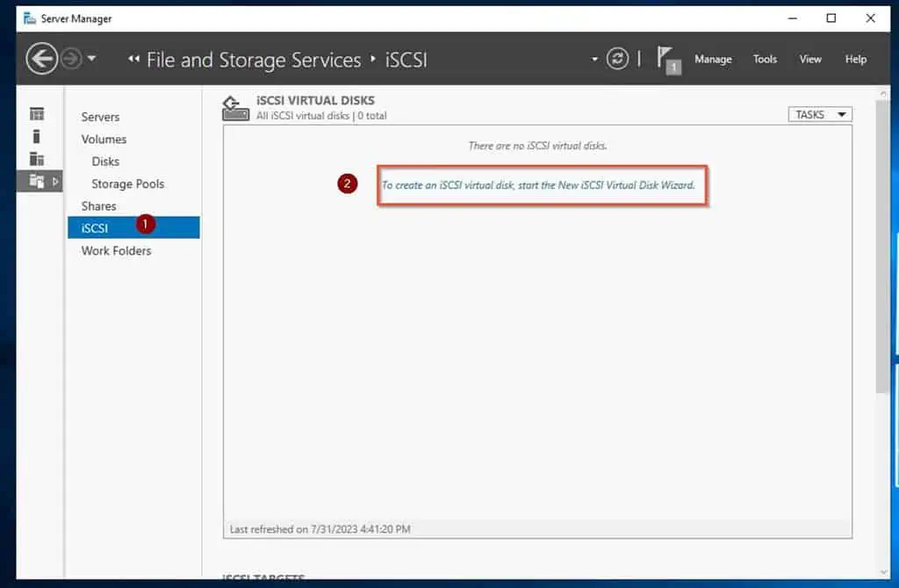The image size is (899, 588).
Task: Click the double-arrow breadcrumb expander before File and Storage Services
Action: (x=133, y=59)
